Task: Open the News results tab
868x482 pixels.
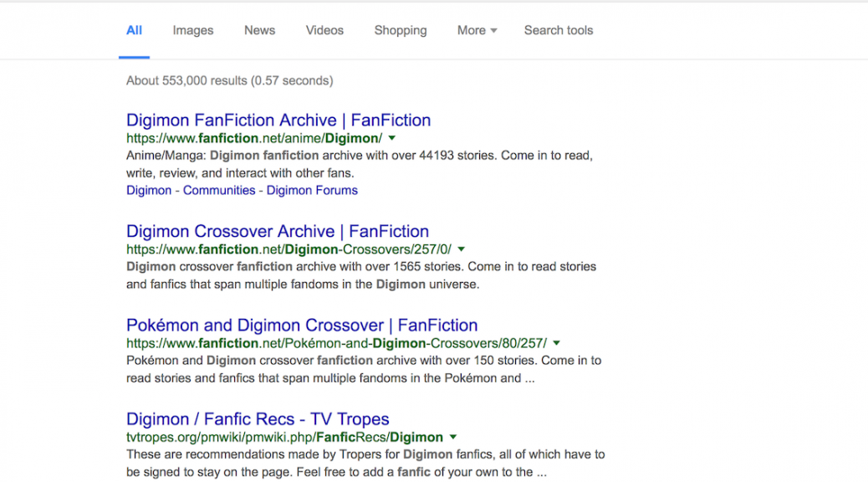Action: pos(259,30)
